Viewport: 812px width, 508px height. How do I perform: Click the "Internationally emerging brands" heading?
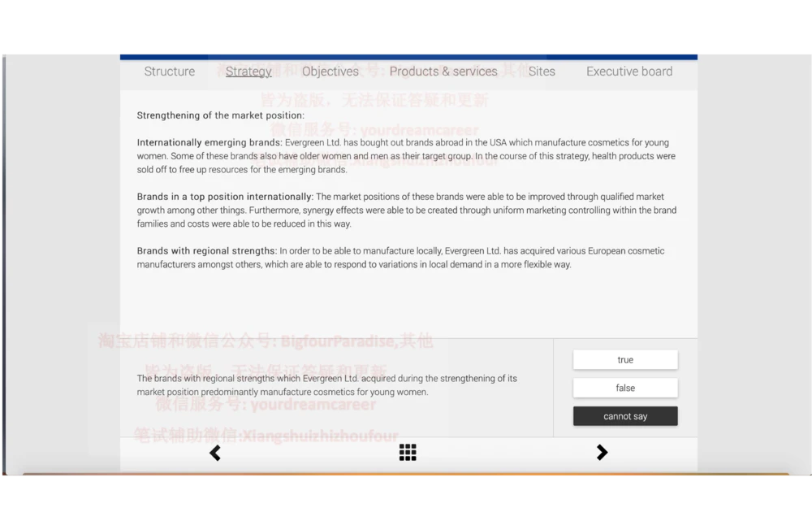pyautogui.click(x=209, y=142)
